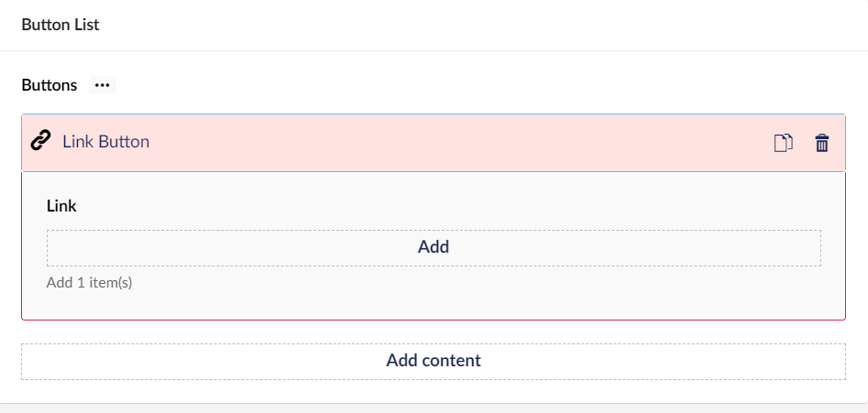Viewport: 868px width, 413px height.
Task: Delete the Link Button block with trash icon
Action: 822,143
